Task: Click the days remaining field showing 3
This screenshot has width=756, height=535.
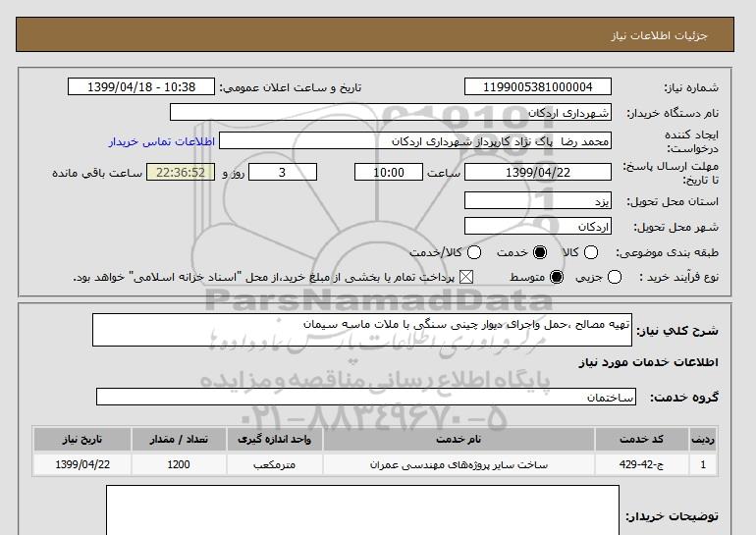Action: click(283, 172)
